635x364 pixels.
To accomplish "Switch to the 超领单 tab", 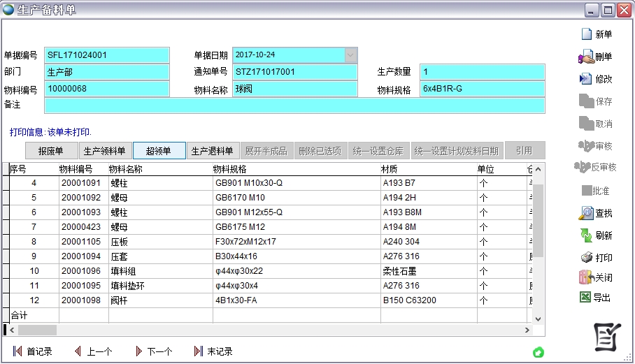I will point(159,151).
